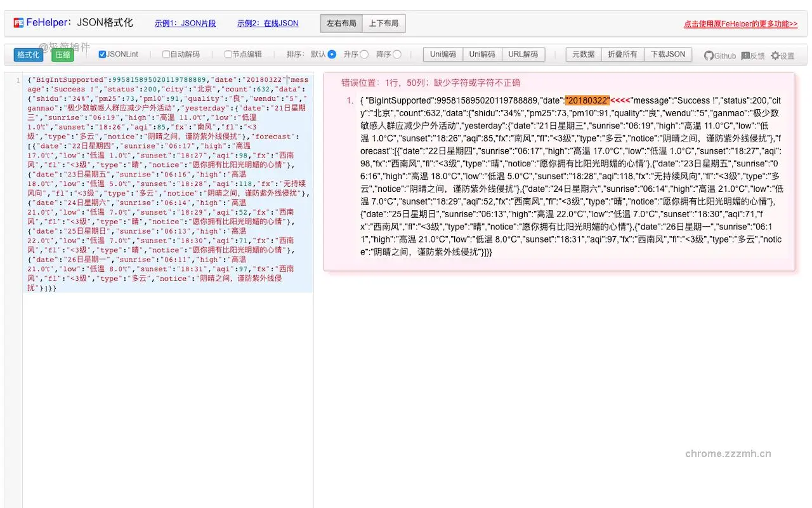Image resolution: width=812 pixels, height=508 pixels.
Task: Click the 折叠所有 collapse-all toolbar item
Action: (622, 55)
